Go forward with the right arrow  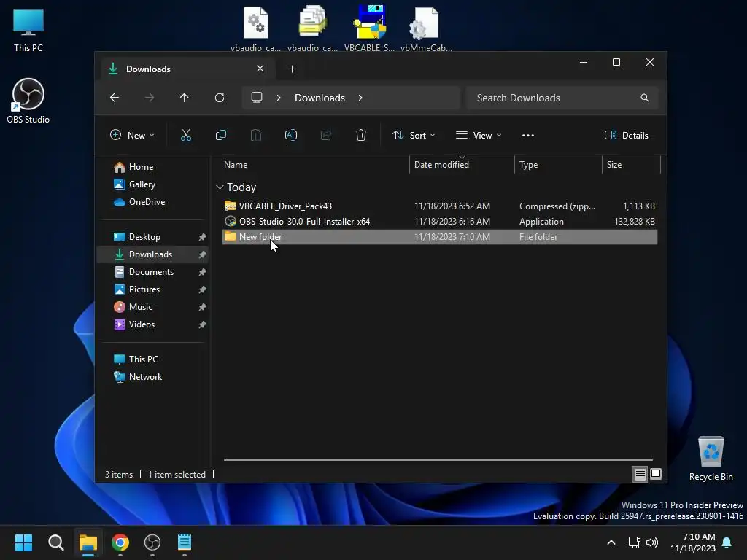click(149, 98)
